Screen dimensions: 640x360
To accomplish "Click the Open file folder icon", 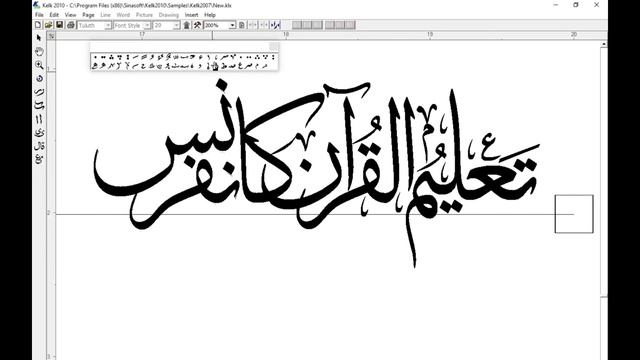I will [49, 25].
